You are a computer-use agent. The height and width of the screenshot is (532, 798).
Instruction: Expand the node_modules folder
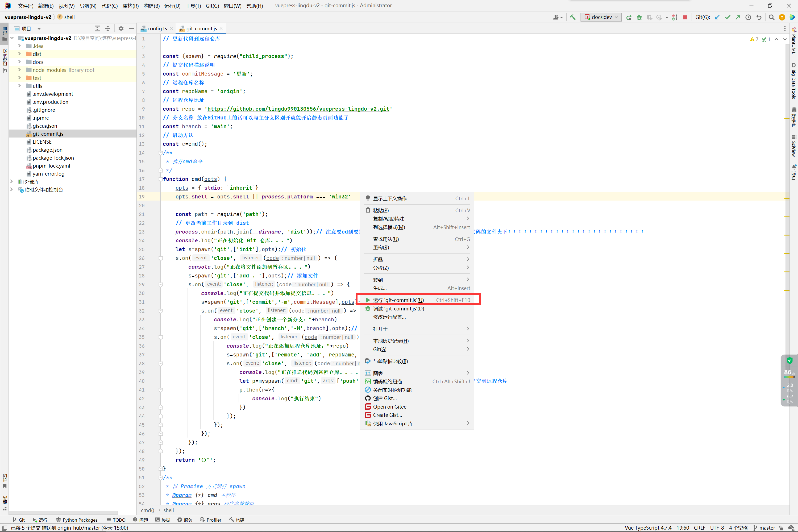pos(19,70)
